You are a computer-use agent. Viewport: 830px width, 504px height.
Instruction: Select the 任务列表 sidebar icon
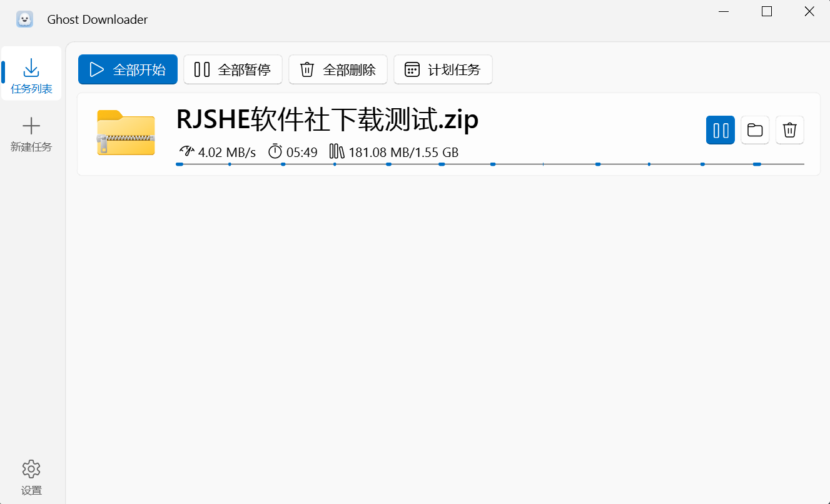tap(31, 66)
